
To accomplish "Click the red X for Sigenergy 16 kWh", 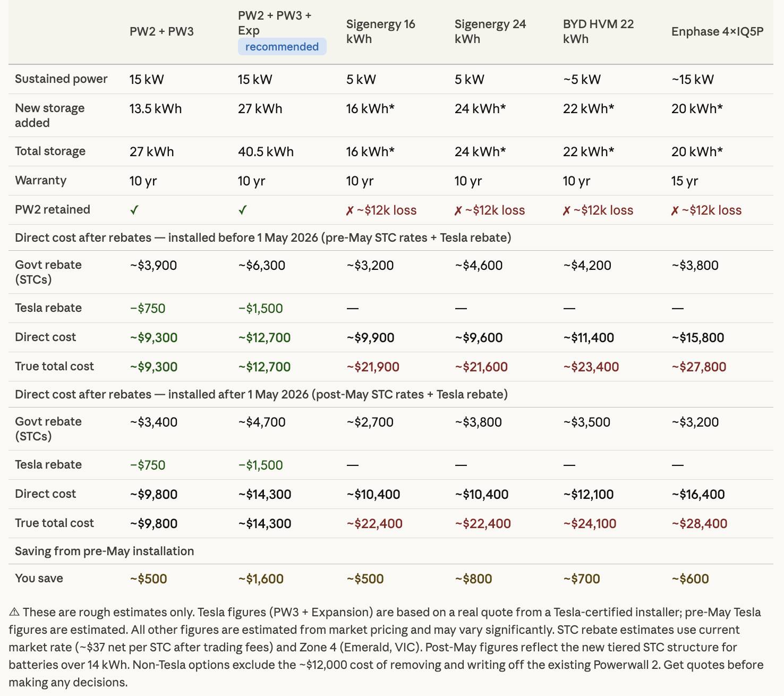I will click(350, 211).
